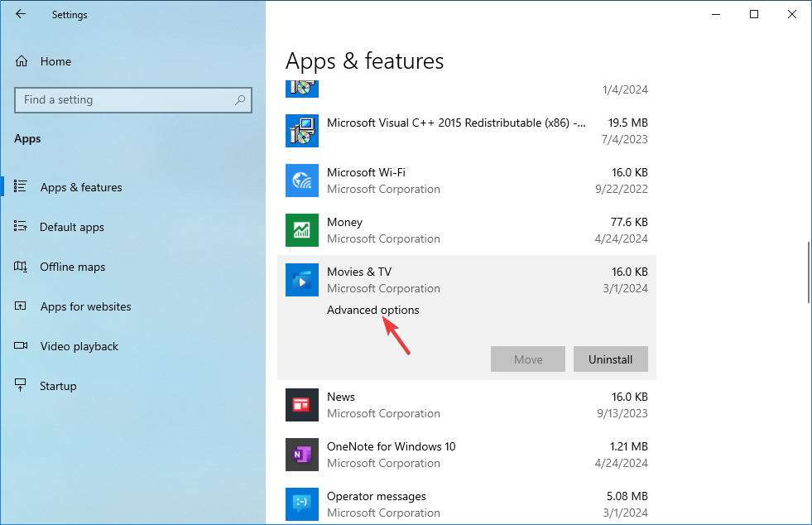Select the News app name

[341, 397]
